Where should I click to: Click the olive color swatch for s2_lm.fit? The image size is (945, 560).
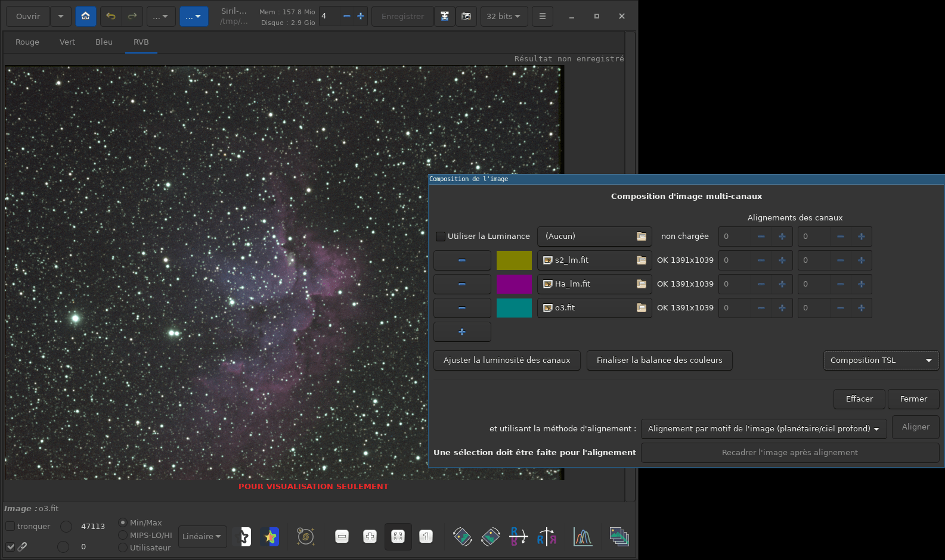pos(514,260)
